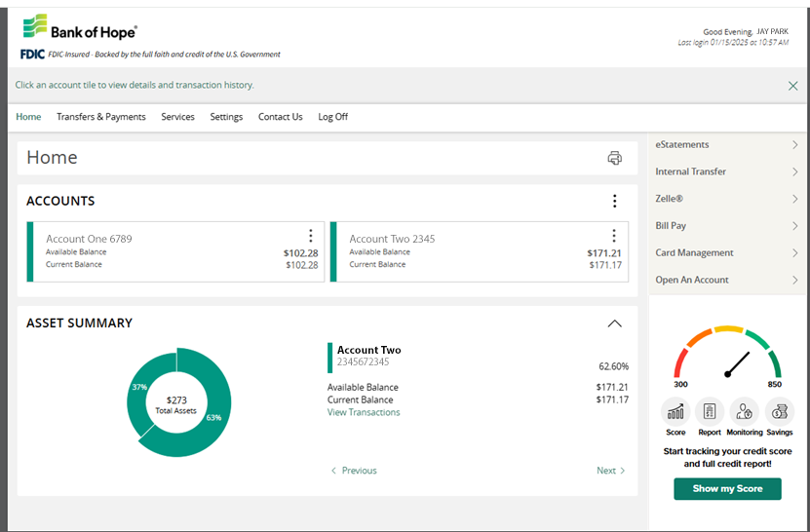This screenshot has height=532, width=810.
Task: Collapse the Asset Summary section
Action: [614, 323]
